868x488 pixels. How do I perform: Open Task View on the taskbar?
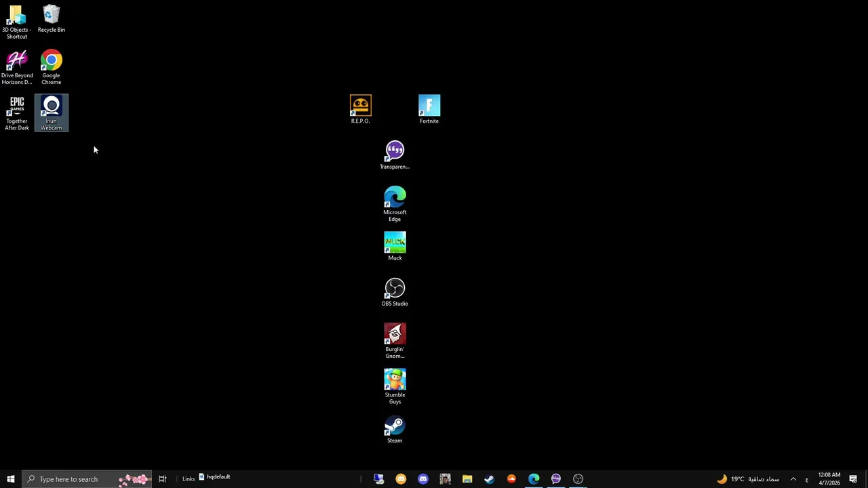163,479
